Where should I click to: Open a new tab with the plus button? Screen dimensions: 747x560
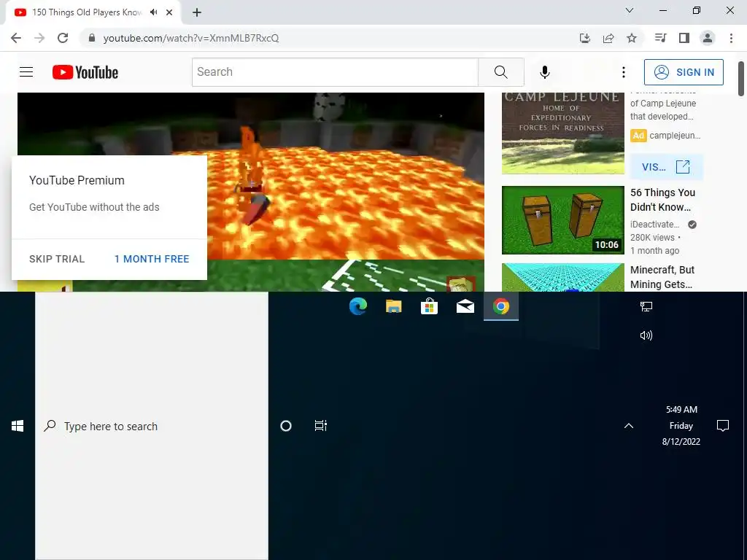(x=197, y=12)
